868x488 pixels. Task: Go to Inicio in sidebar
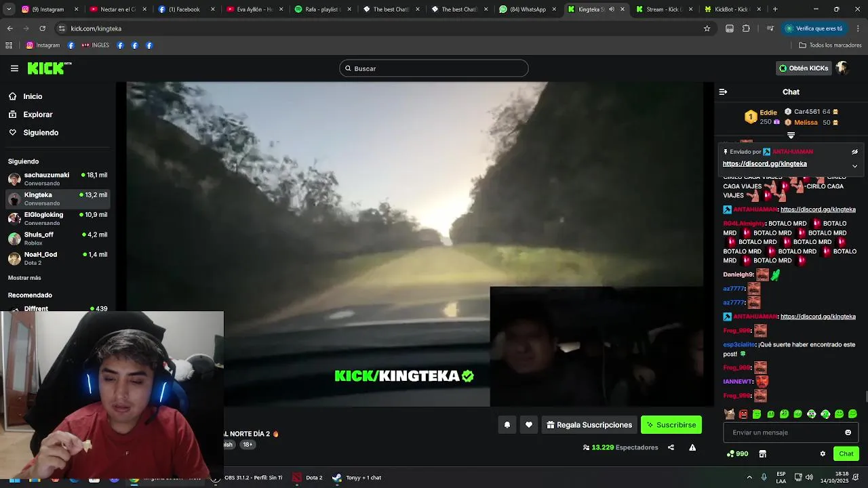[x=33, y=96]
